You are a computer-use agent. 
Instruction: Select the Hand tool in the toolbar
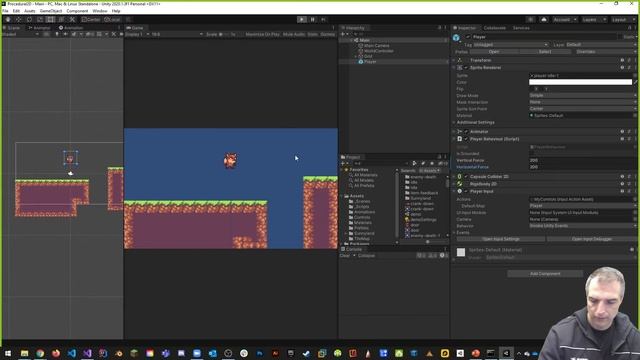8,19
